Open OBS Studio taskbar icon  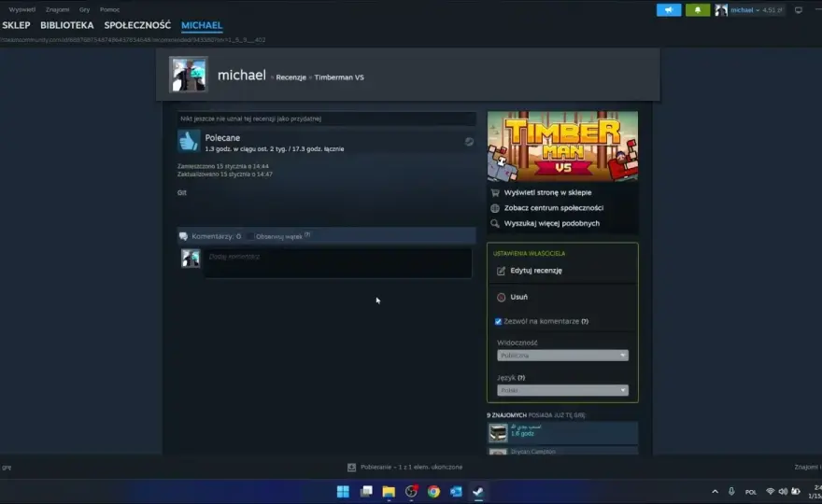(x=412, y=492)
